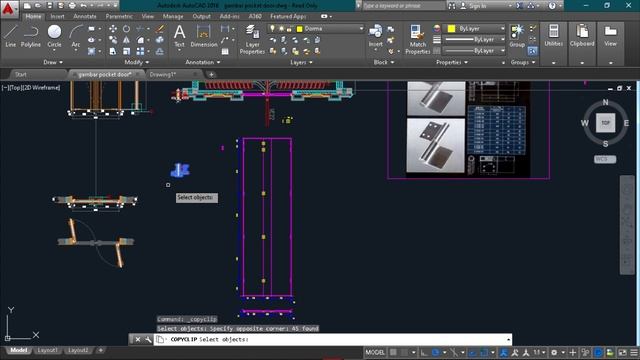Select the Line drawing tool

(11, 36)
